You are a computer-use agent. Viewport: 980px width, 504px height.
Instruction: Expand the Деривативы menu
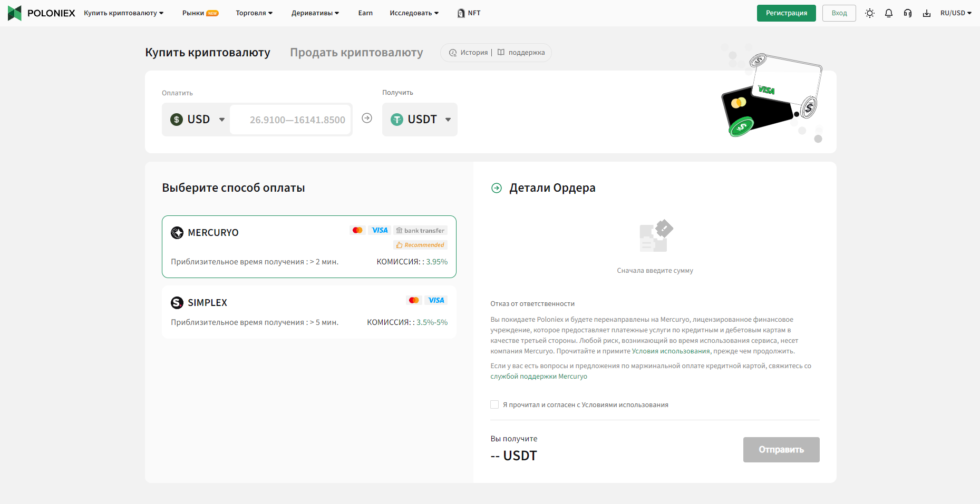click(315, 13)
